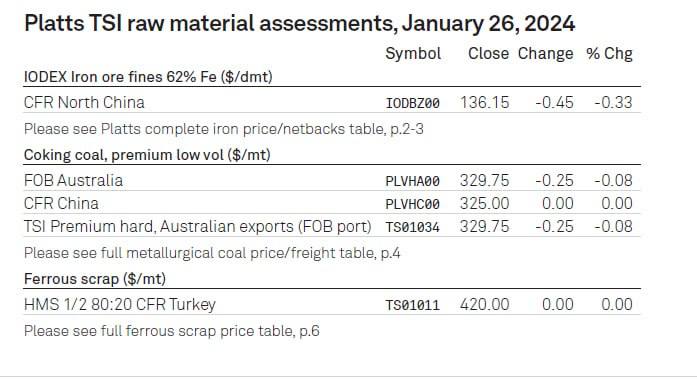
Task: Click the Coking coal section heading
Action: tap(147, 155)
